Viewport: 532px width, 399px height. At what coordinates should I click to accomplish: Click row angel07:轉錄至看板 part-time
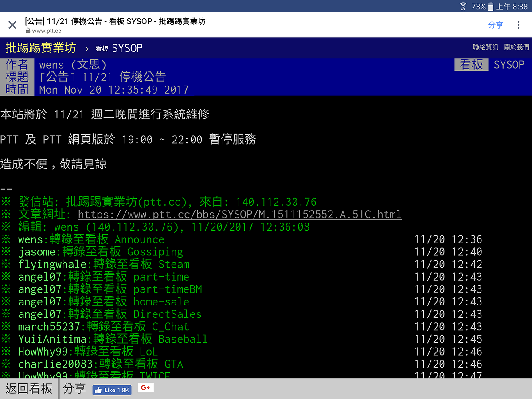click(x=241, y=277)
